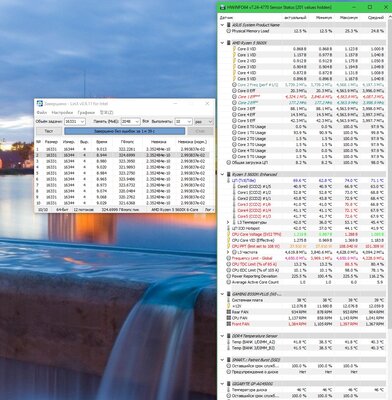Click the Core0 (CCD2) thermometer icon
This screenshot has width=392, height=400.
click(234, 186)
